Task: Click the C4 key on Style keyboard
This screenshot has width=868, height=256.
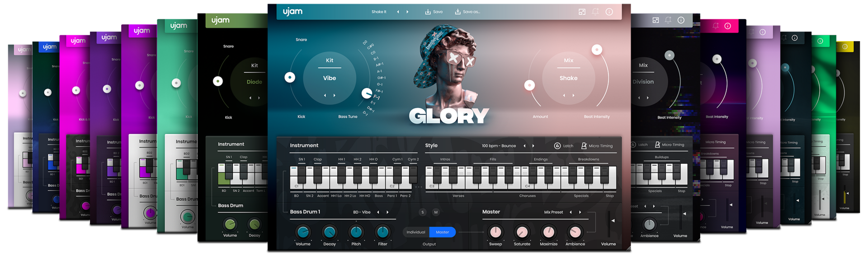Action: pos(528,178)
